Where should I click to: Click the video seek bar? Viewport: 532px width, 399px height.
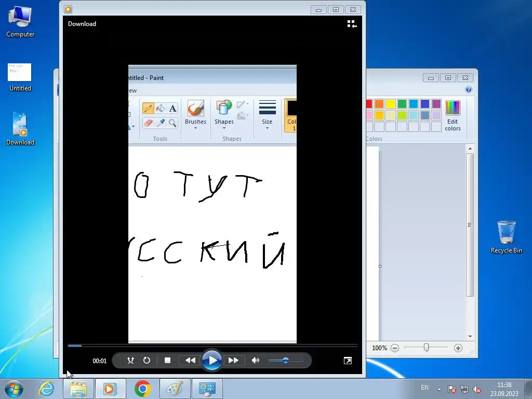[212, 345]
